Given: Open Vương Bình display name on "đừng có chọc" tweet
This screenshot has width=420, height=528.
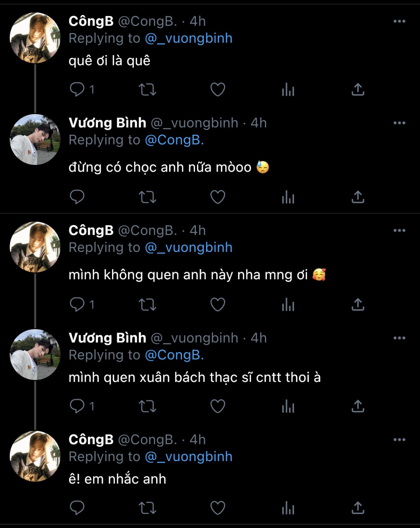Looking at the screenshot, I should [107, 123].
